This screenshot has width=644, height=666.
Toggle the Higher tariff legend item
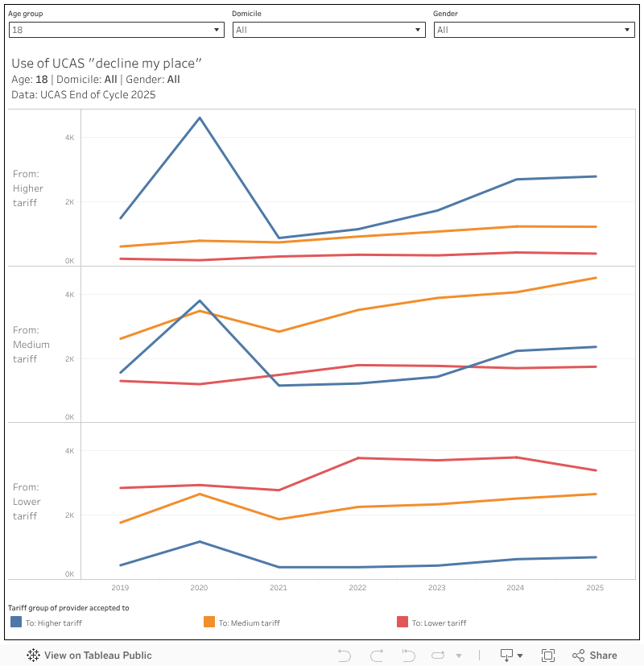click(53, 623)
